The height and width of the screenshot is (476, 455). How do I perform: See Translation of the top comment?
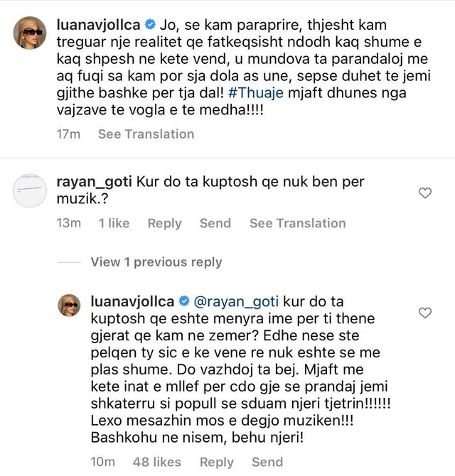(146, 134)
